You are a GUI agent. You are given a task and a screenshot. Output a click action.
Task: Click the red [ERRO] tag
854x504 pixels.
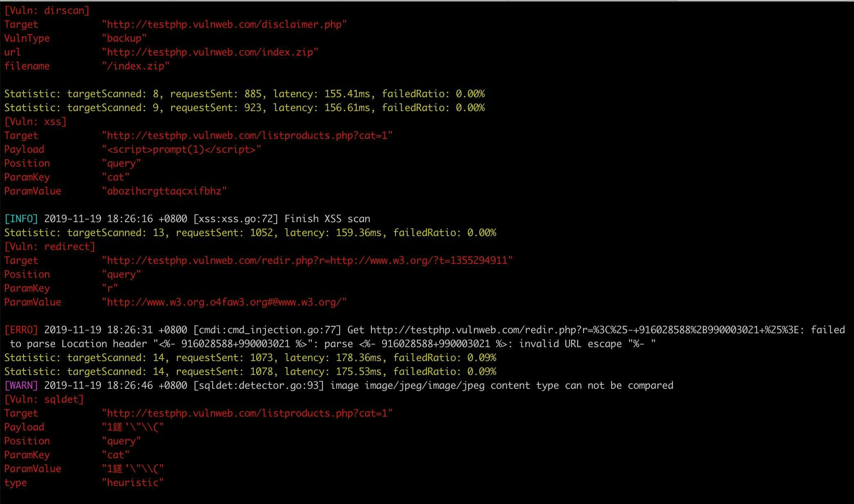coord(21,330)
